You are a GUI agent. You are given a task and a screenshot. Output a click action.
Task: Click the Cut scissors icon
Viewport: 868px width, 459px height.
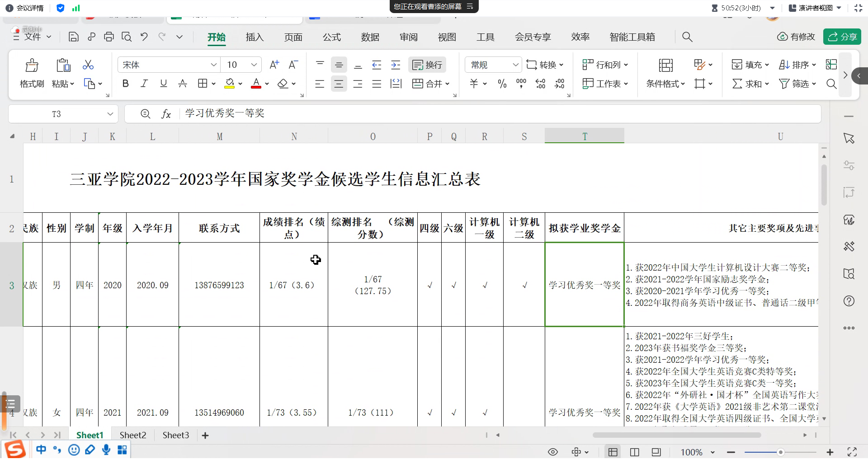pos(88,65)
